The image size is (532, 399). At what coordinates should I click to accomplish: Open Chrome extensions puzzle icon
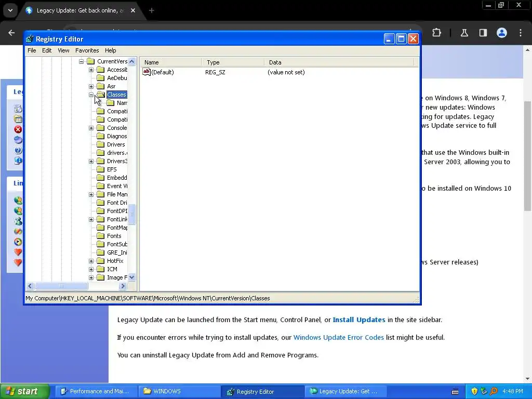point(436,33)
